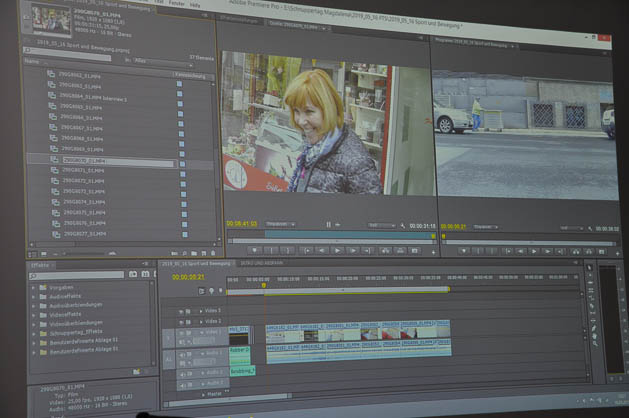The width and height of the screenshot is (629, 418).
Task: Expand the Schnuppertag_Effekte folder
Action: (x=34, y=334)
